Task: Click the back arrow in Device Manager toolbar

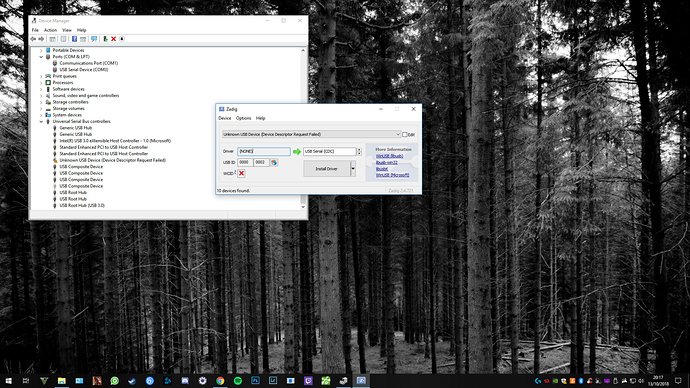Action: (x=33, y=39)
